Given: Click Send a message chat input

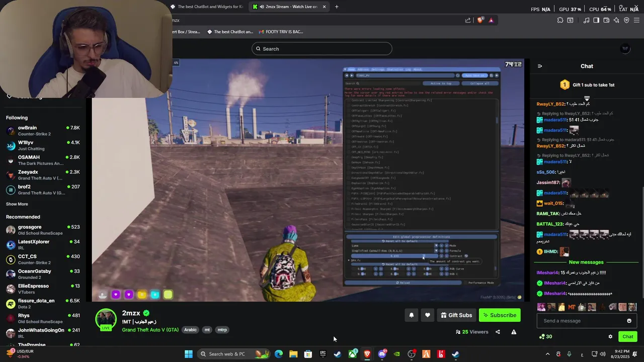Looking at the screenshot, I should [x=581, y=321].
